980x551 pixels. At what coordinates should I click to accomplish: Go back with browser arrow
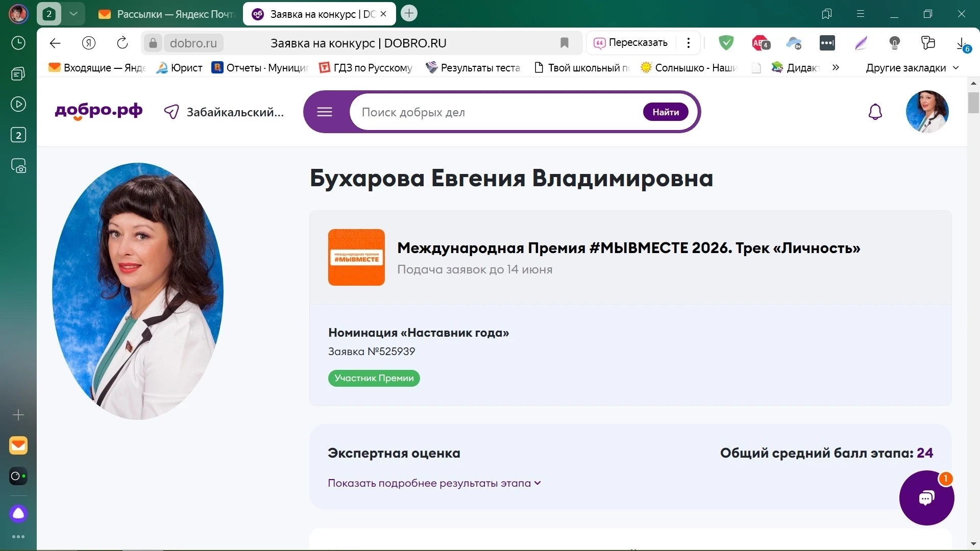tap(55, 43)
